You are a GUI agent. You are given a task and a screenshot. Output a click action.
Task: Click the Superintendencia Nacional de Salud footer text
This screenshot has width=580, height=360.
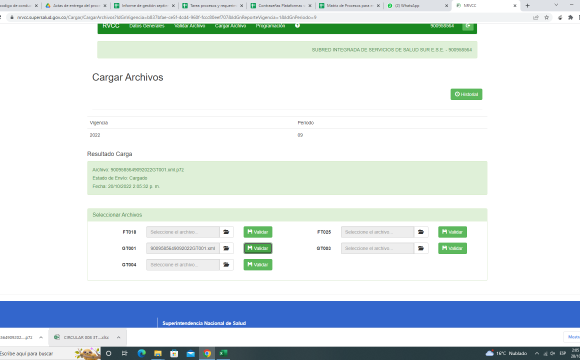[x=204, y=323]
